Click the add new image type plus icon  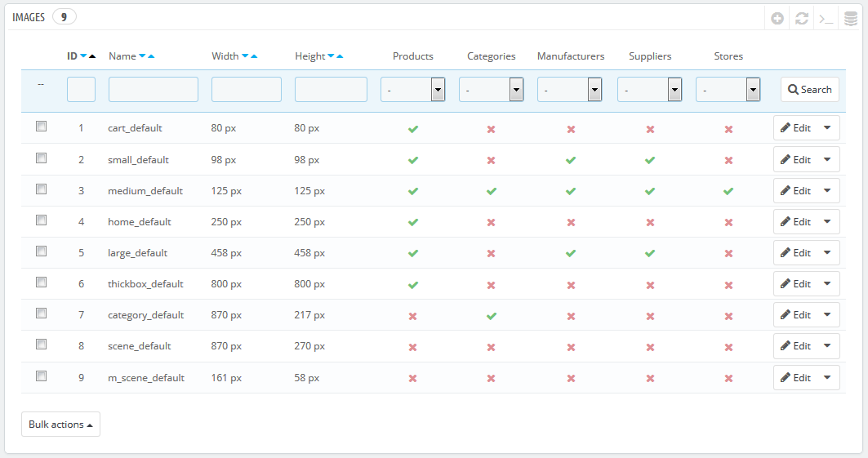tap(777, 19)
